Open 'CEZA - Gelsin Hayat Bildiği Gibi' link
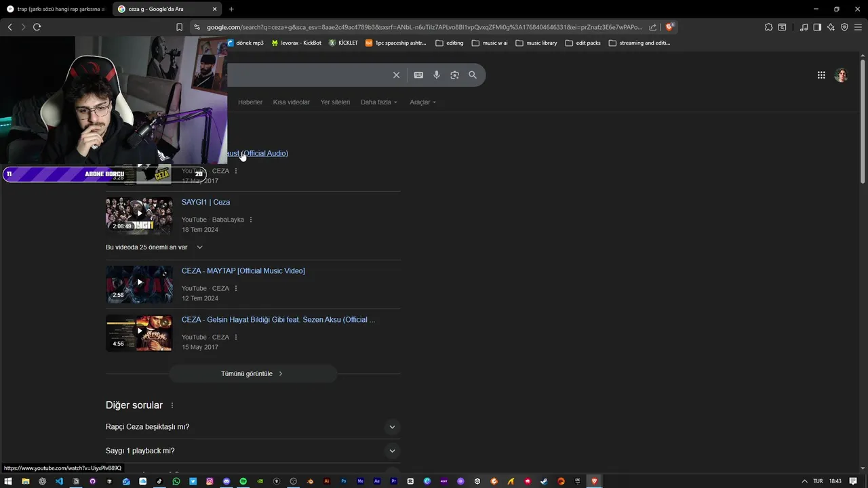Screen dimensions: 868x488 (278, 319)
